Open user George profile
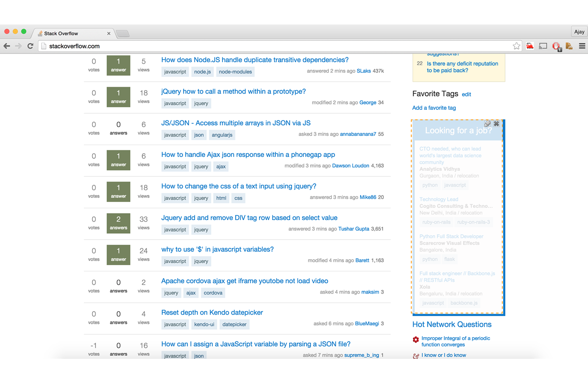Image resolution: width=588 pixels, height=392 pixels. [x=368, y=103]
